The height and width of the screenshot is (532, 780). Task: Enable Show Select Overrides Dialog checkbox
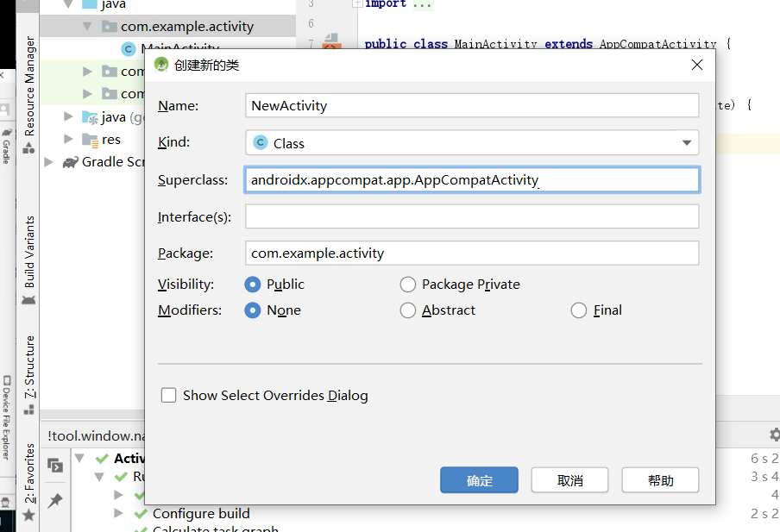click(x=168, y=395)
